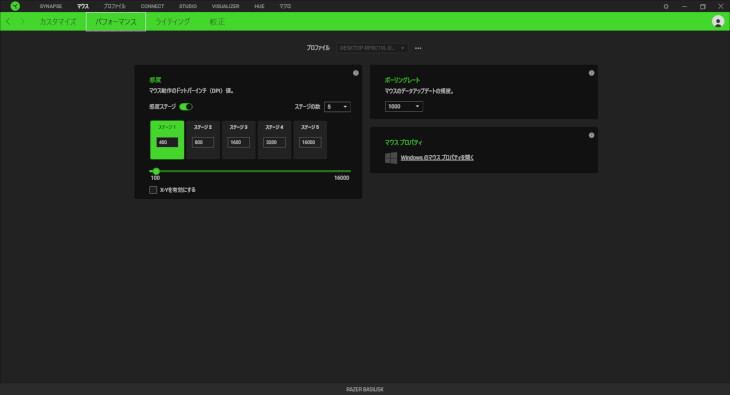Open the マクロ menu
The image size is (730, 395).
285,6
